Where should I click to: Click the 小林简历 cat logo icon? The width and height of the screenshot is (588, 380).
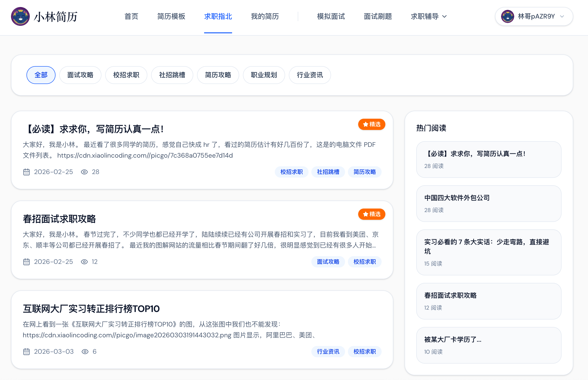[x=20, y=16]
